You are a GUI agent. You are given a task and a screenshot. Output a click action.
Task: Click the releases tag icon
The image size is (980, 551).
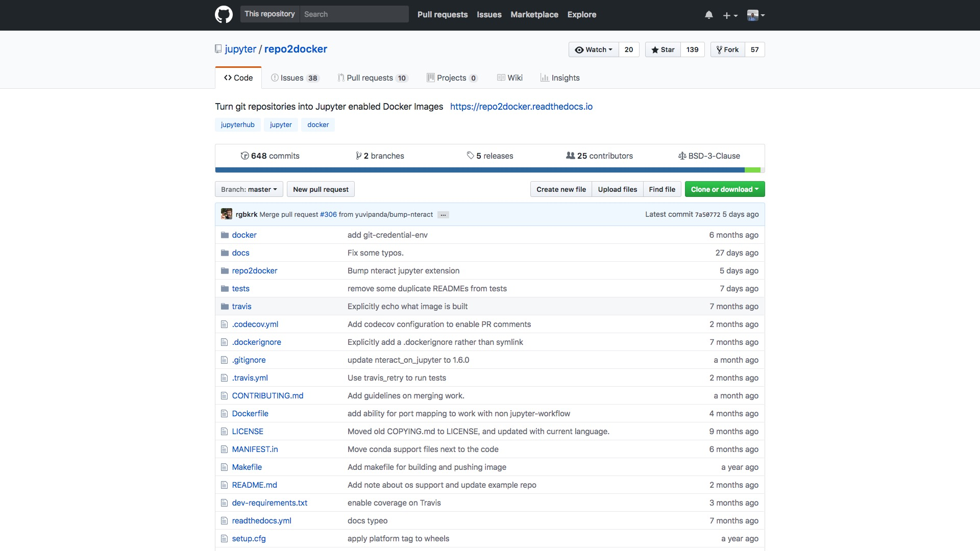pyautogui.click(x=470, y=156)
